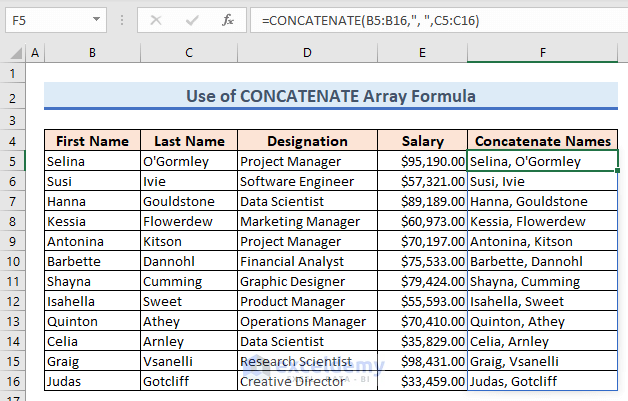
Task: Select the first name cell 'Judas'
Action: pos(92,381)
